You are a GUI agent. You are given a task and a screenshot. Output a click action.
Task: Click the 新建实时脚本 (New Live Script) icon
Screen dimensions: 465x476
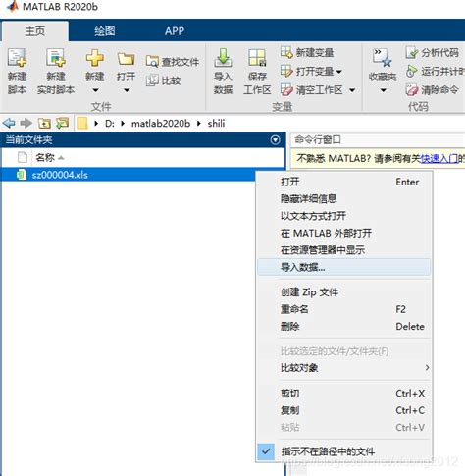[56, 58]
